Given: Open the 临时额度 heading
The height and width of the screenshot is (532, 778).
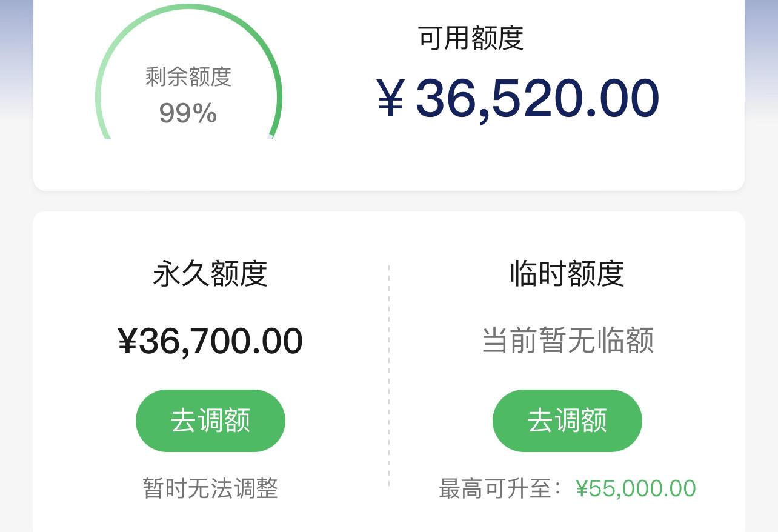Looking at the screenshot, I should [567, 274].
